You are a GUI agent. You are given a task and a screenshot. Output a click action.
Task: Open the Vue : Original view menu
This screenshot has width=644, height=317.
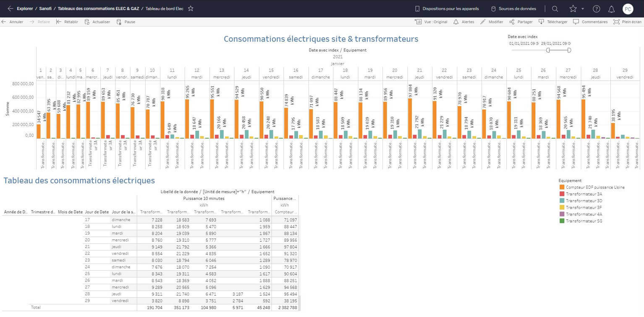tap(431, 22)
